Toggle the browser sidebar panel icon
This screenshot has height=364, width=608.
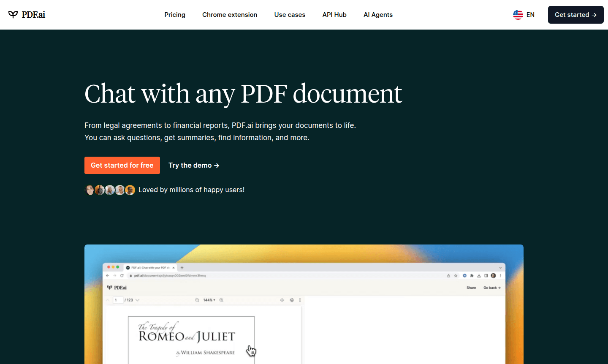pyautogui.click(x=486, y=275)
